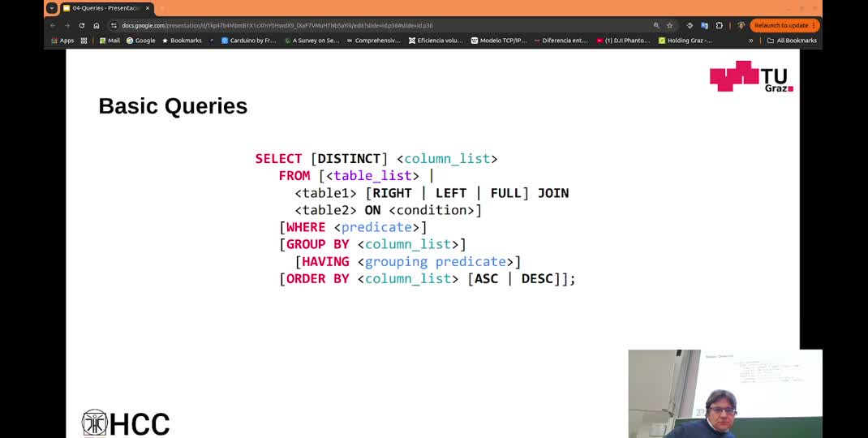Select the 04-Queries presentation tab
Screen dimensions: 868x438
coord(107,8)
